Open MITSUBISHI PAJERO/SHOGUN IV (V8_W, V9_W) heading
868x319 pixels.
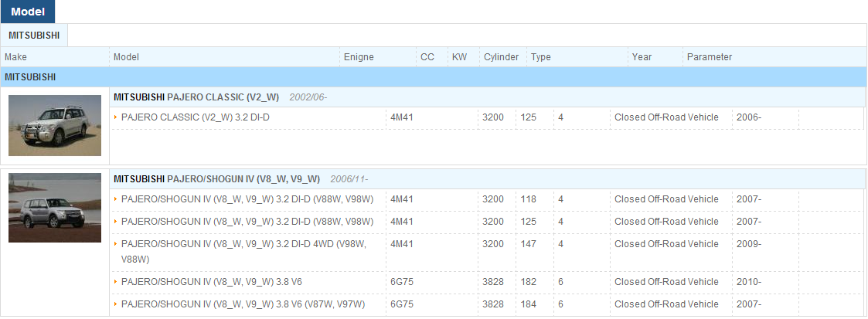tap(217, 179)
